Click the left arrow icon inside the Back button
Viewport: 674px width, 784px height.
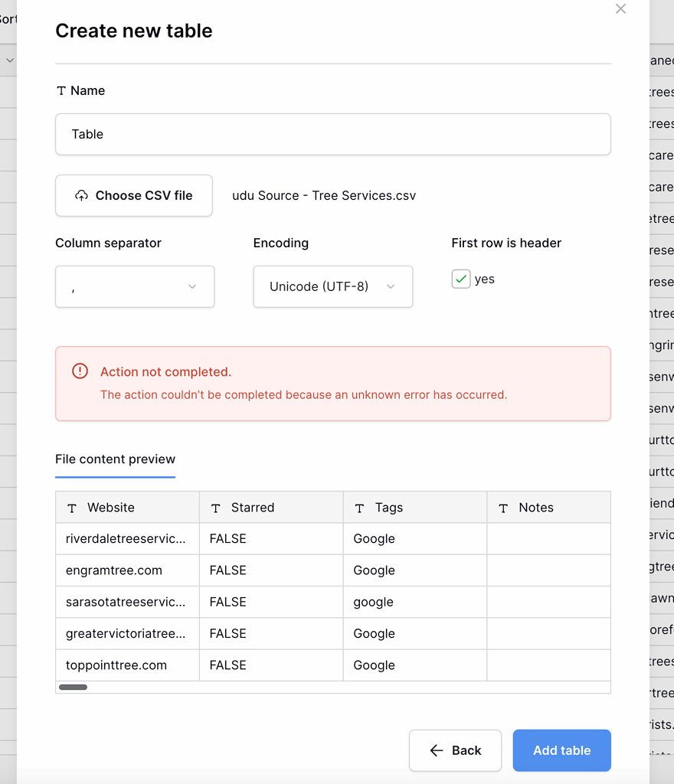pyautogui.click(x=435, y=750)
